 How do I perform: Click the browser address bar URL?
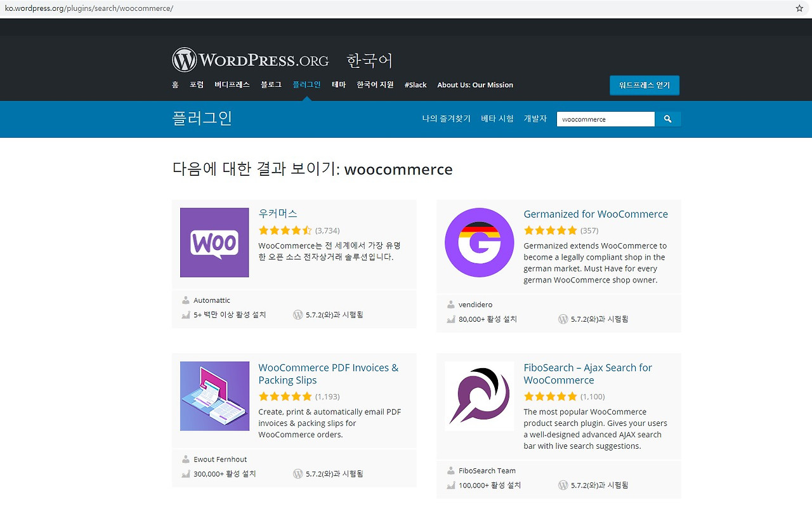(x=89, y=8)
